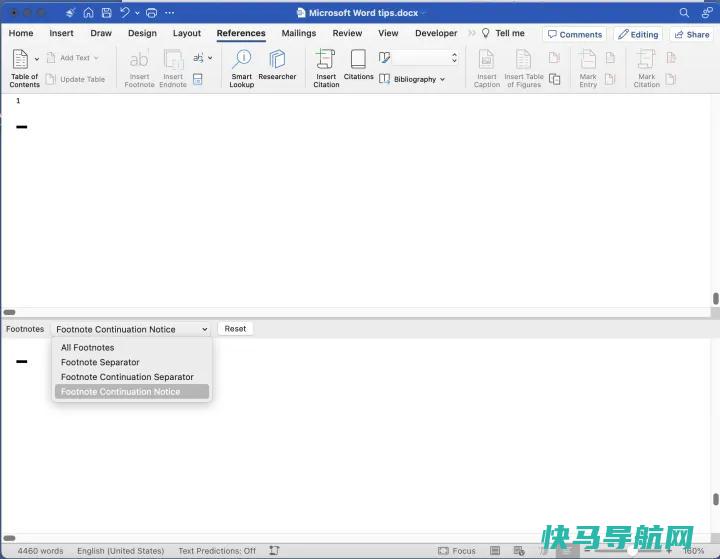Open the Footnote Continuation Notice combo box
The width and height of the screenshot is (720, 559).
click(x=130, y=329)
